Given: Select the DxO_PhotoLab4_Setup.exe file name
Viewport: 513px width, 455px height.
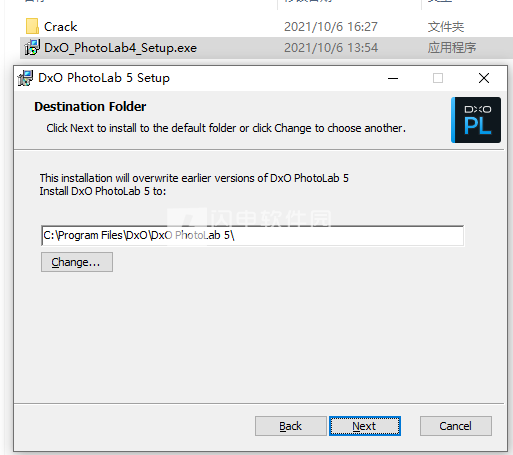Looking at the screenshot, I should coord(120,48).
